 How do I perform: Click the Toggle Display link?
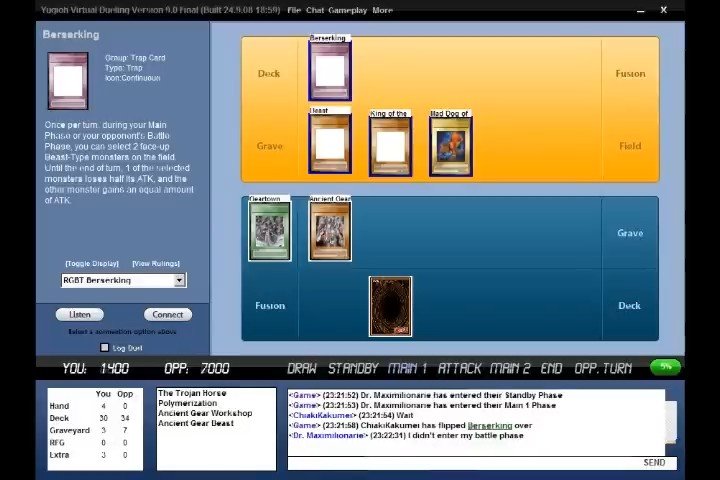click(x=92, y=264)
